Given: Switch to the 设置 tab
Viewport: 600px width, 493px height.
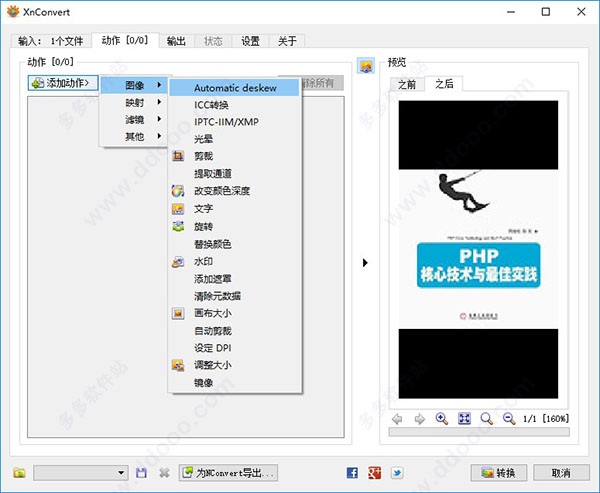Looking at the screenshot, I should [250, 41].
